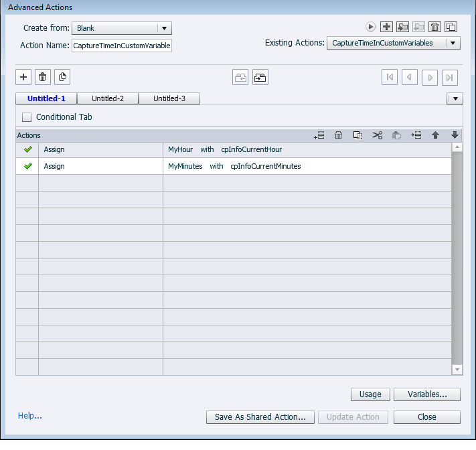Open the Create from dropdown
This screenshot has height=450, width=476.
165,28
